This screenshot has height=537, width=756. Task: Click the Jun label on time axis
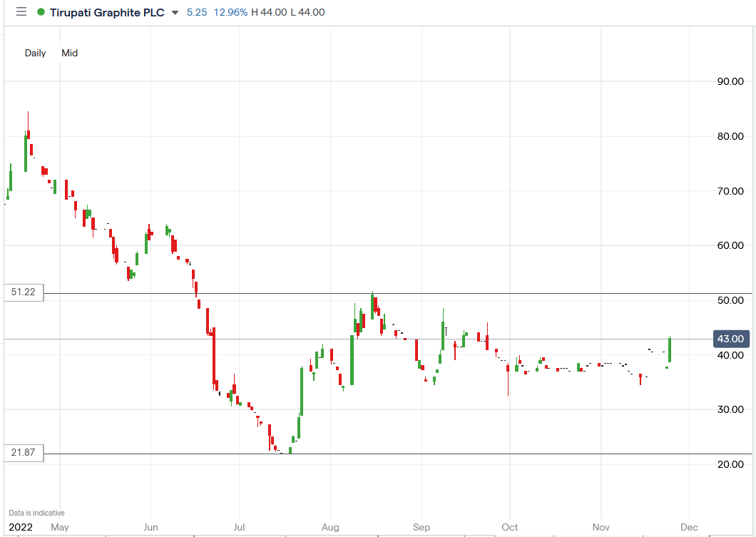(x=151, y=527)
